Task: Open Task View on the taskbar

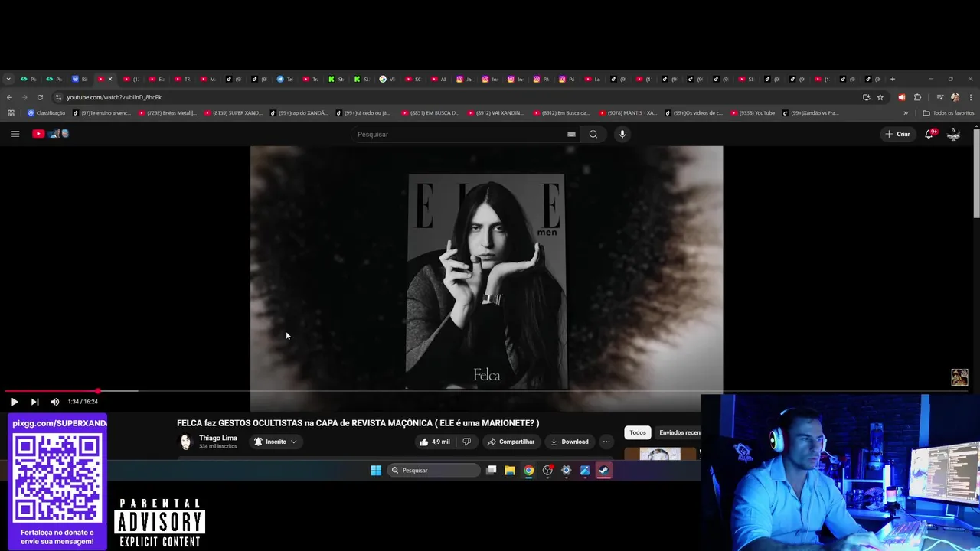Action: click(x=492, y=471)
